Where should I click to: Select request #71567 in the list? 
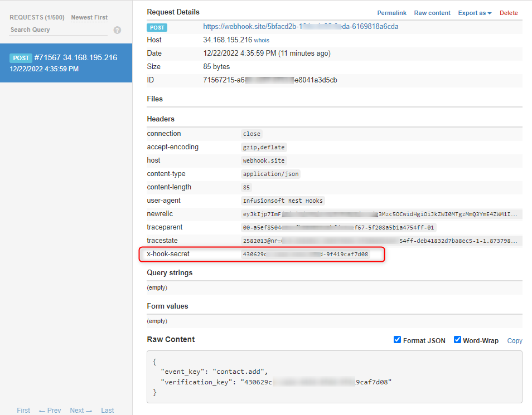[x=66, y=63]
